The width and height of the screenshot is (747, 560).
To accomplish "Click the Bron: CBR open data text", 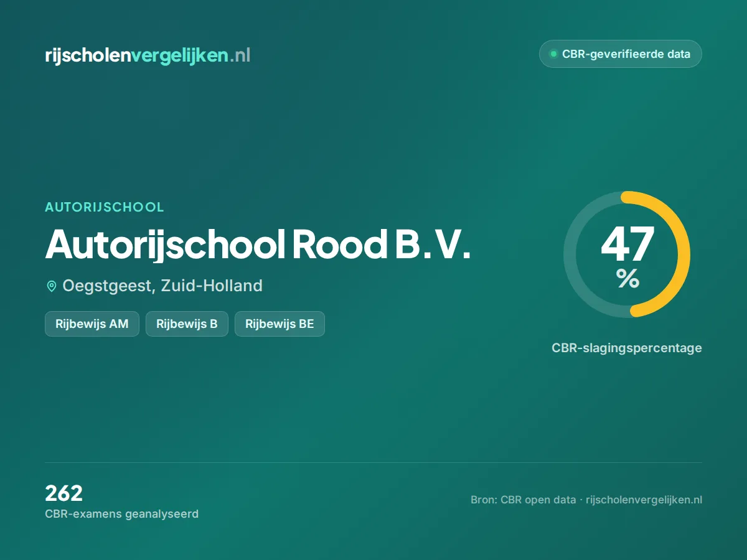I will pyautogui.click(x=524, y=500).
